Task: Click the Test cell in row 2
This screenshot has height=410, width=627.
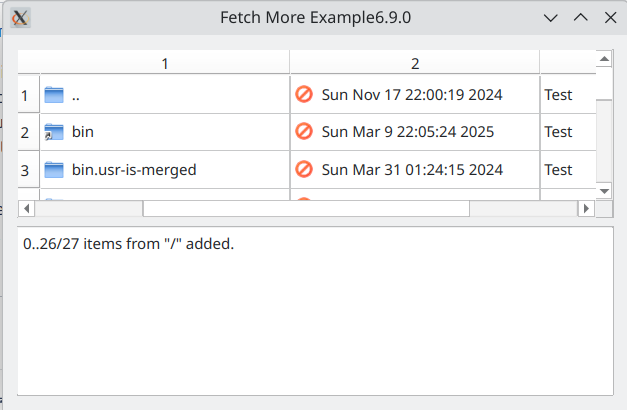Action: tap(568, 132)
